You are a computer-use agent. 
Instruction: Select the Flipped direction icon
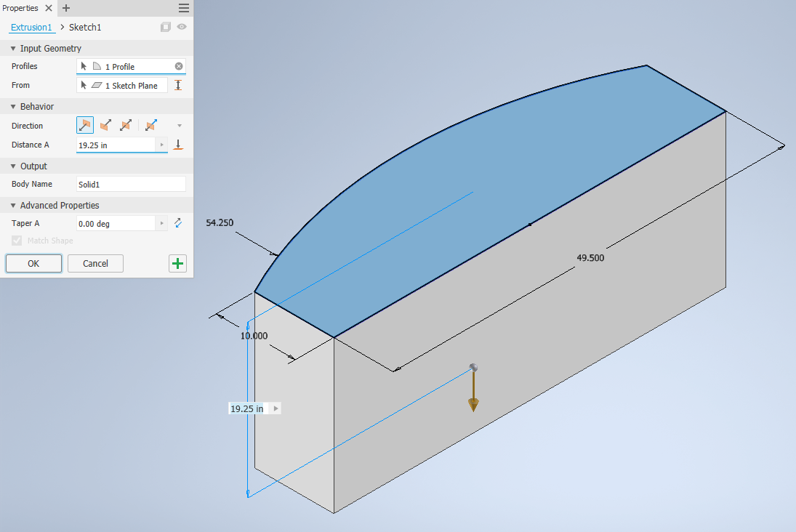coord(105,125)
